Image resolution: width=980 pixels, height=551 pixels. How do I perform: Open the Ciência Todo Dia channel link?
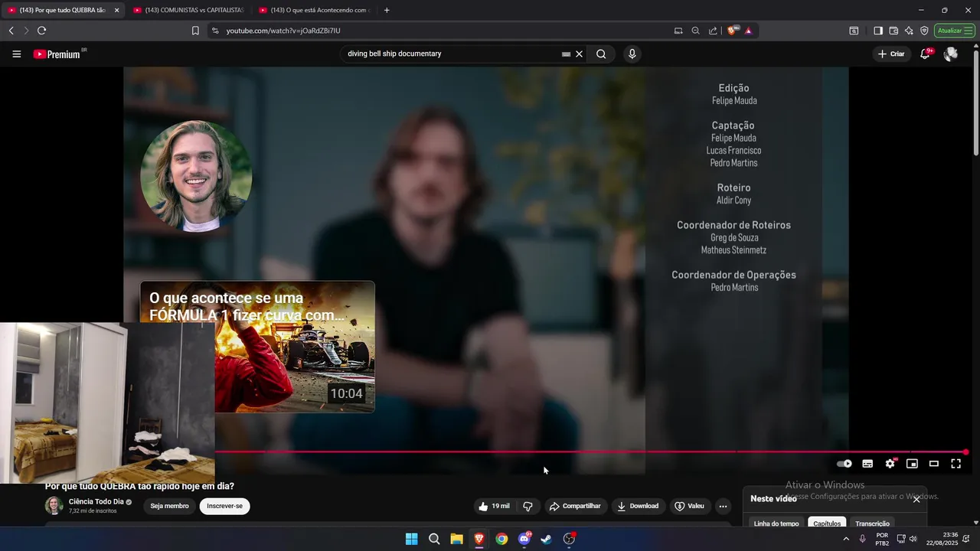(96, 501)
